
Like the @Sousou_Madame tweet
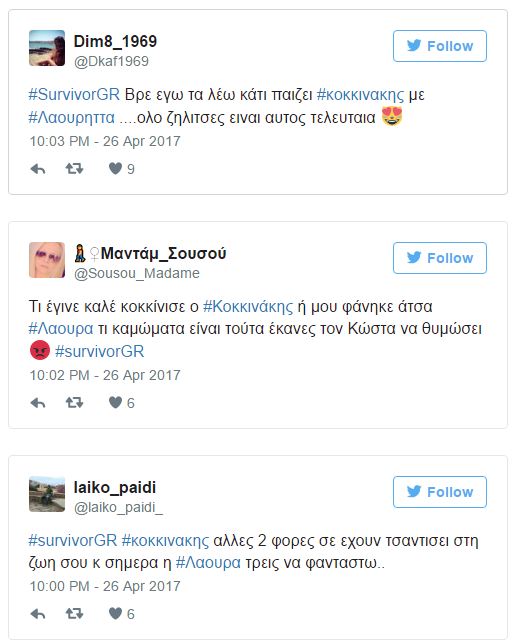click(115, 402)
